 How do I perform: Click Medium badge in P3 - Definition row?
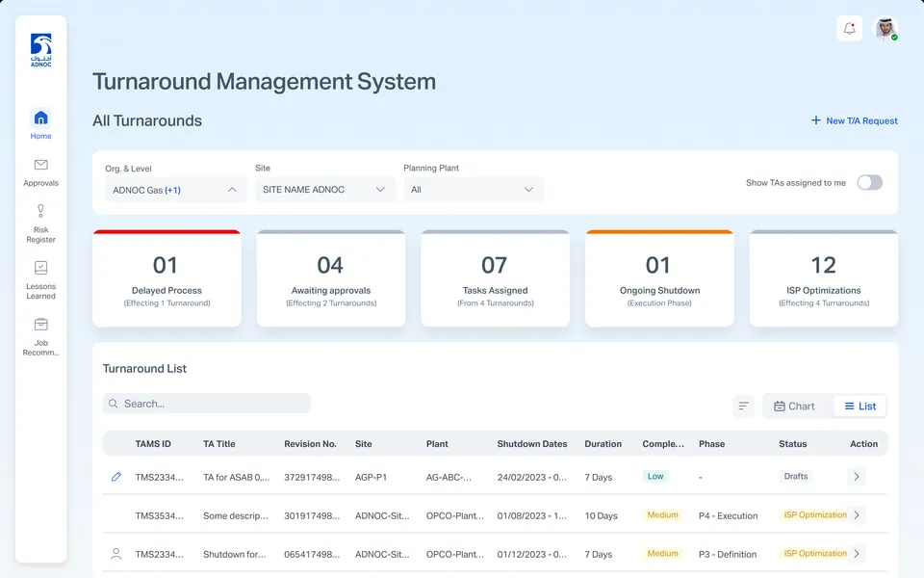[x=662, y=553]
